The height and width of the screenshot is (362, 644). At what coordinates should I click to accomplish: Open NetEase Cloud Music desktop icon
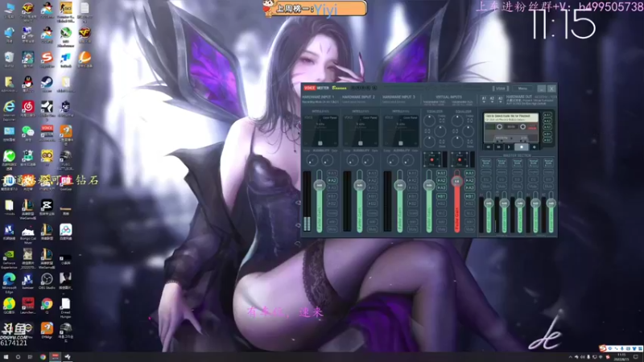point(28,109)
